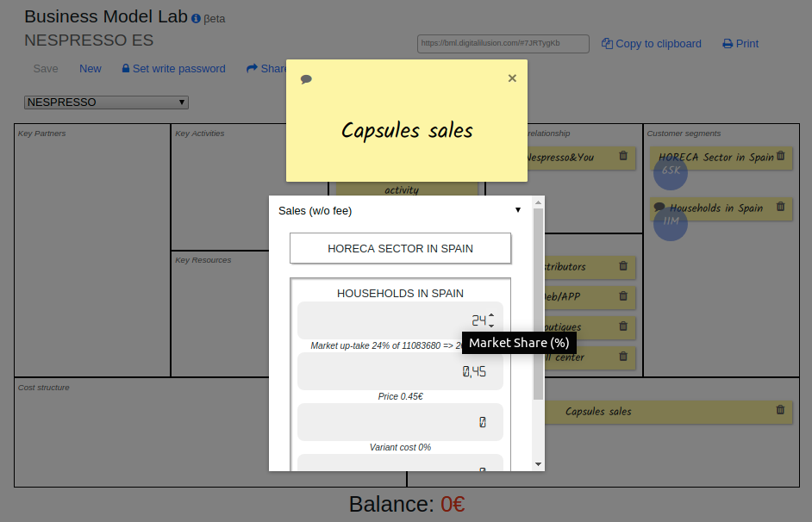Click the market share field showing 24

[x=400, y=320]
